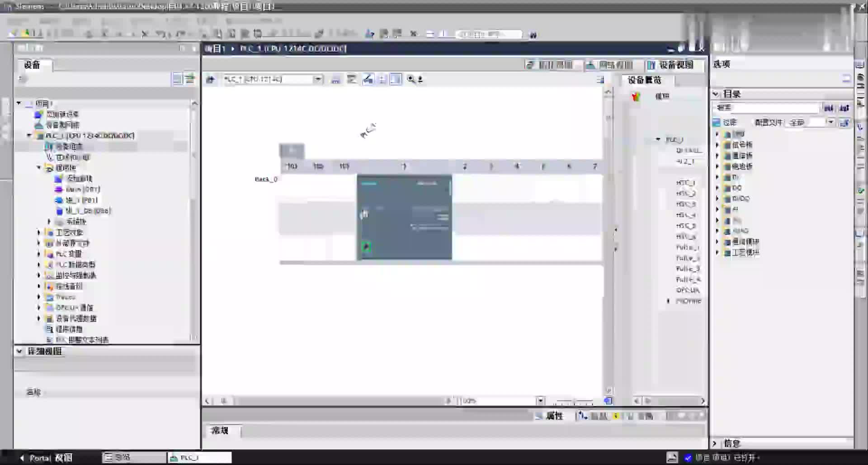Open the PLC_1 device selector dropdown
The image size is (868, 465).
click(318, 80)
